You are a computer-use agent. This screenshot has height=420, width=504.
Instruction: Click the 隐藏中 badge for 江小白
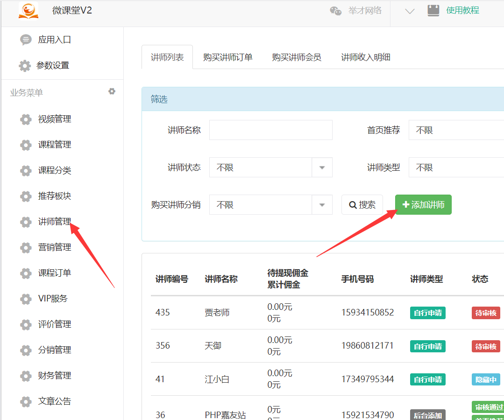[486, 380]
